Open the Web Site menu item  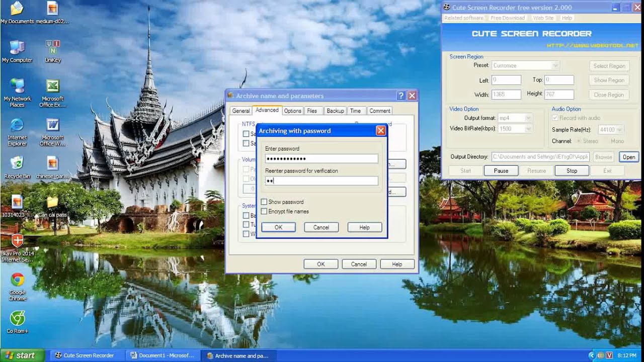[x=543, y=18]
